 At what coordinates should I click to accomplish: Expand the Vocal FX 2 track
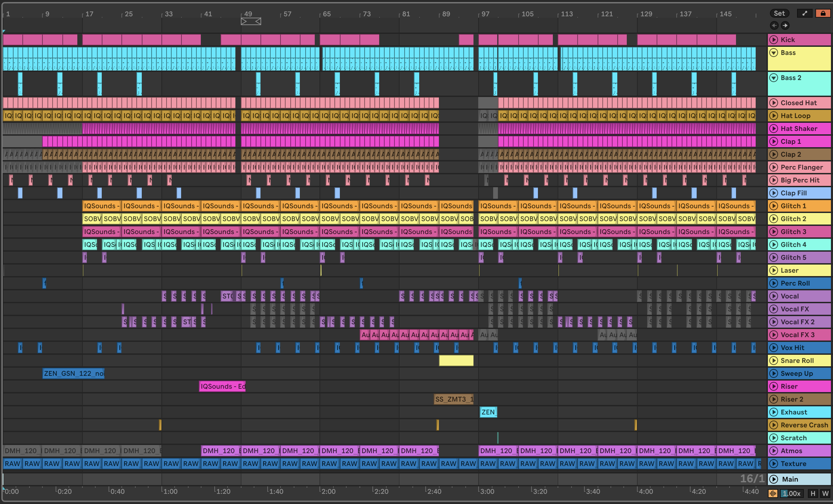pyautogui.click(x=774, y=322)
